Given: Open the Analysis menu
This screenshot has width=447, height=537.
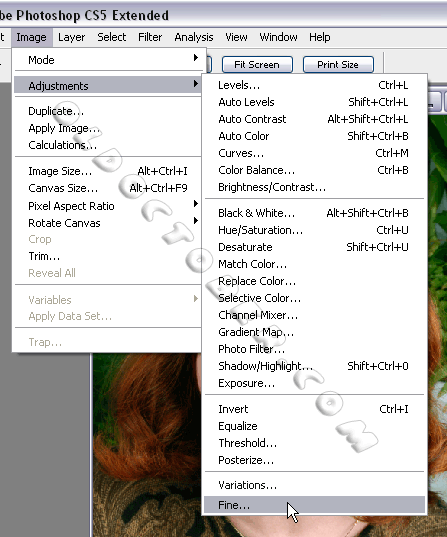Looking at the screenshot, I should point(194,37).
